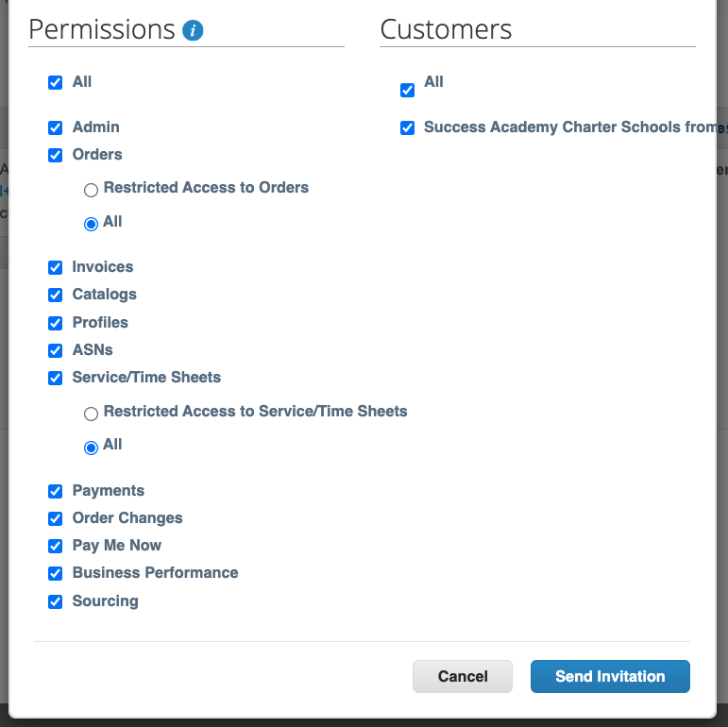The width and height of the screenshot is (728, 727).
Task: Uncheck the Permissions All checkbox
Action: [x=56, y=82]
